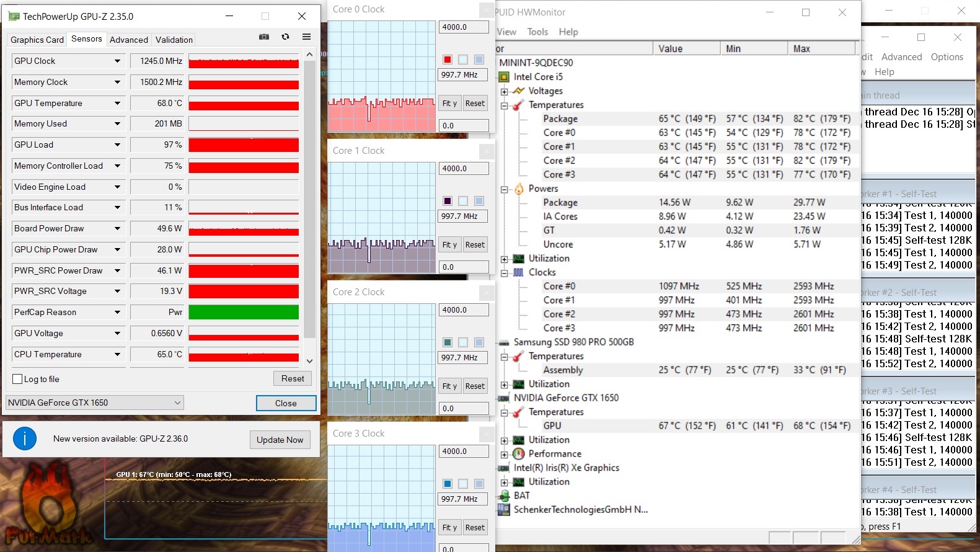Click the 4000.0 max field in Core 0 Clock
The image size is (980, 552).
click(464, 27)
